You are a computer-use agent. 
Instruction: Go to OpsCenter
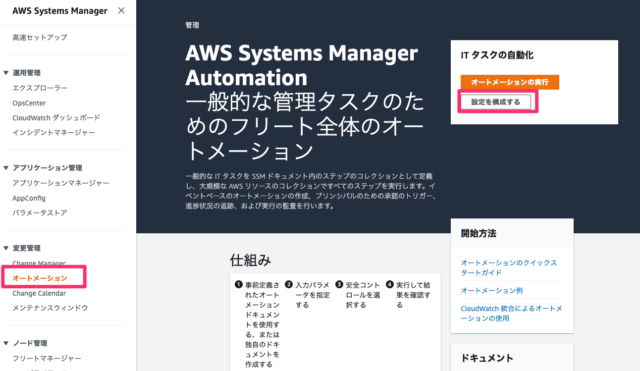(x=29, y=103)
